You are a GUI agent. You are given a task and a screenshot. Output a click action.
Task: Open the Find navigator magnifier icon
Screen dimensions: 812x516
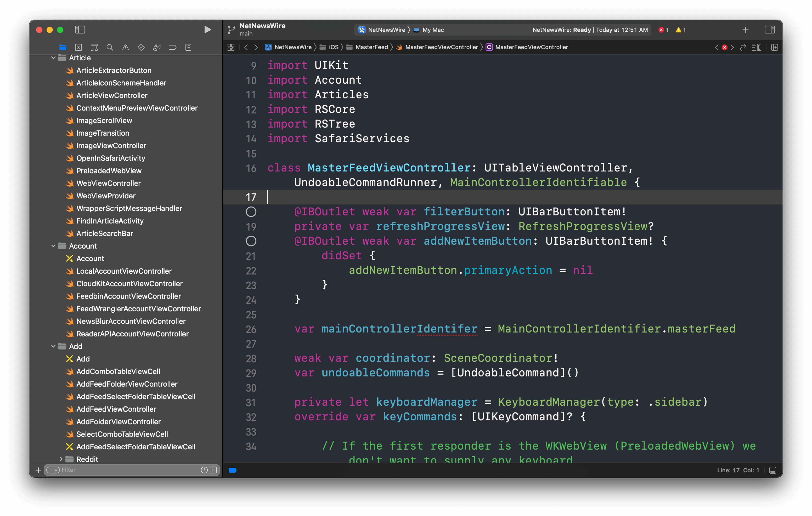[x=110, y=47]
